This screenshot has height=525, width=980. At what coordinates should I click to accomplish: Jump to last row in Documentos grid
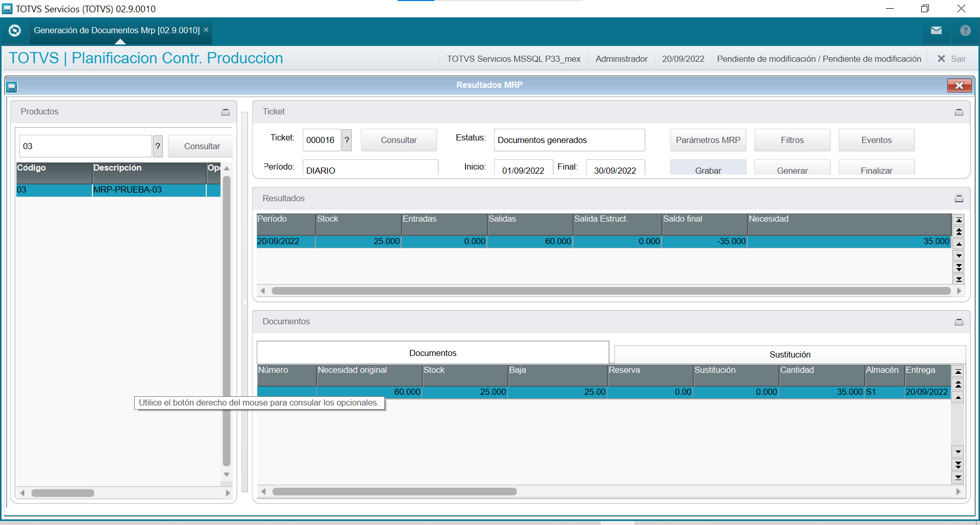pos(958,478)
